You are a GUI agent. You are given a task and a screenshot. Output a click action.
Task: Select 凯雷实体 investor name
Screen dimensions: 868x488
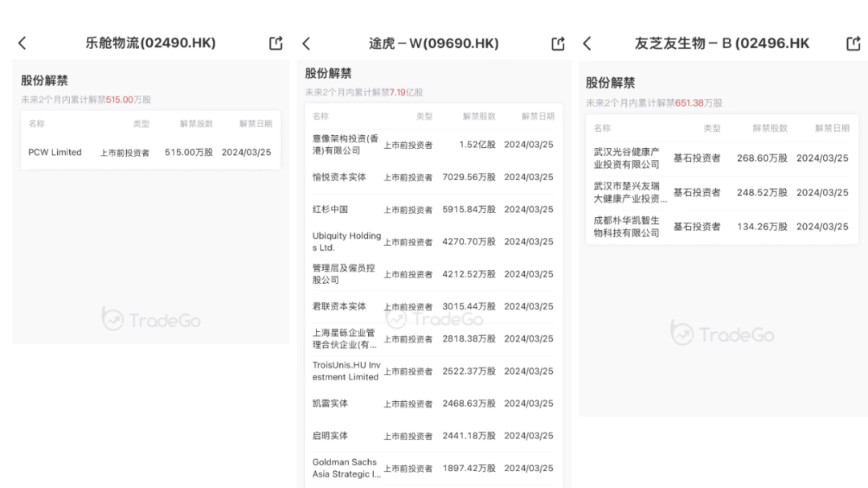330,404
